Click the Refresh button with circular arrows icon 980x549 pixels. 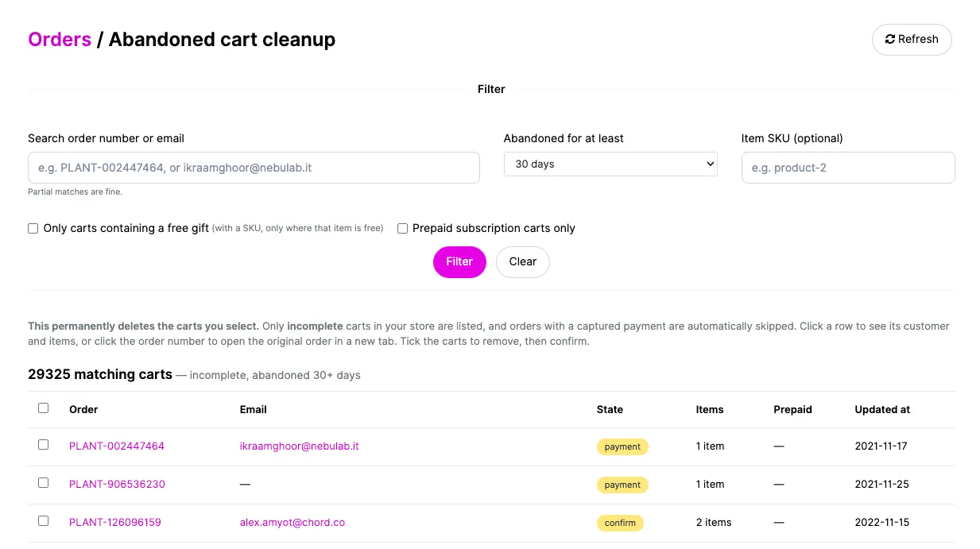[912, 40]
